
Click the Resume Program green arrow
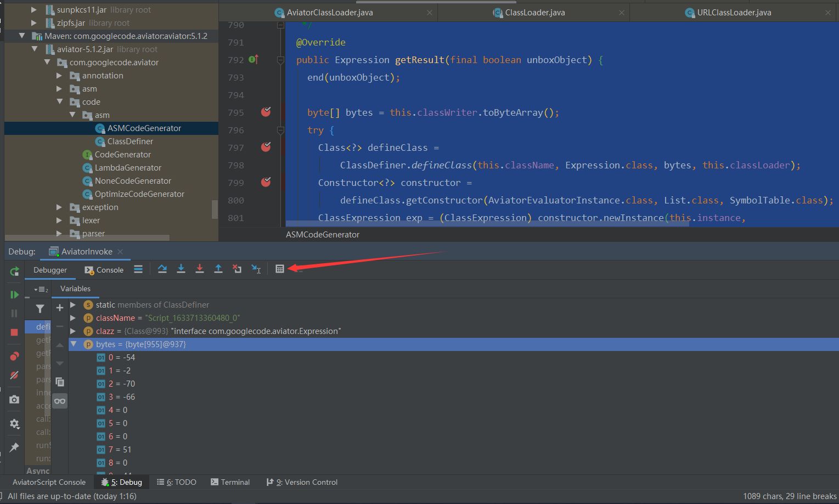click(14, 295)
